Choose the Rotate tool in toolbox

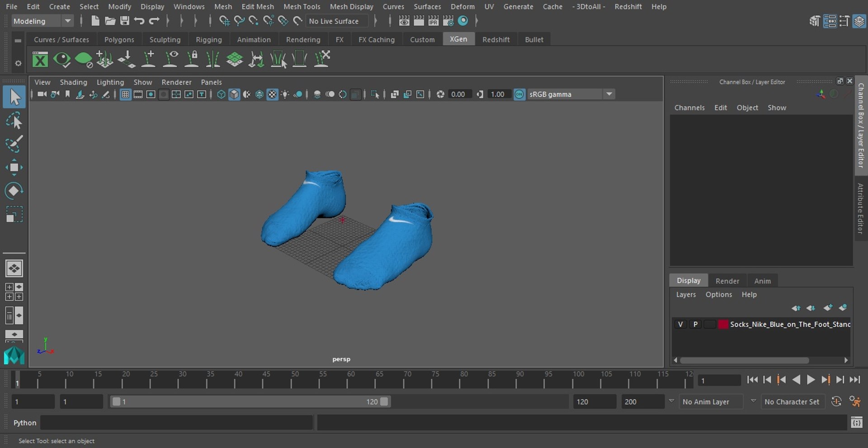click(x=14, y=190)
